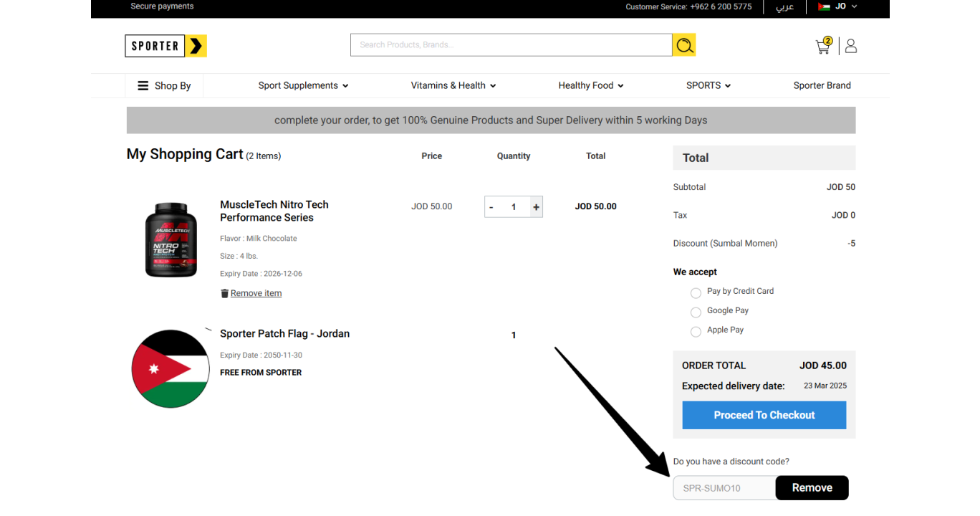Open the shopping cart icon
980x516 pixels.
tap(824, 46)
